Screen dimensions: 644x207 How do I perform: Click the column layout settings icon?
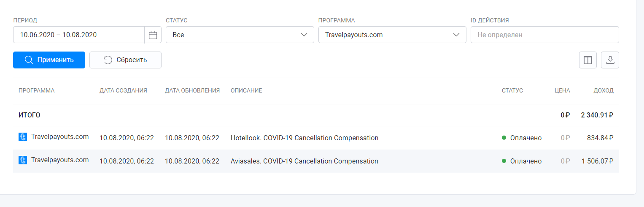click(x=587, y=60)
